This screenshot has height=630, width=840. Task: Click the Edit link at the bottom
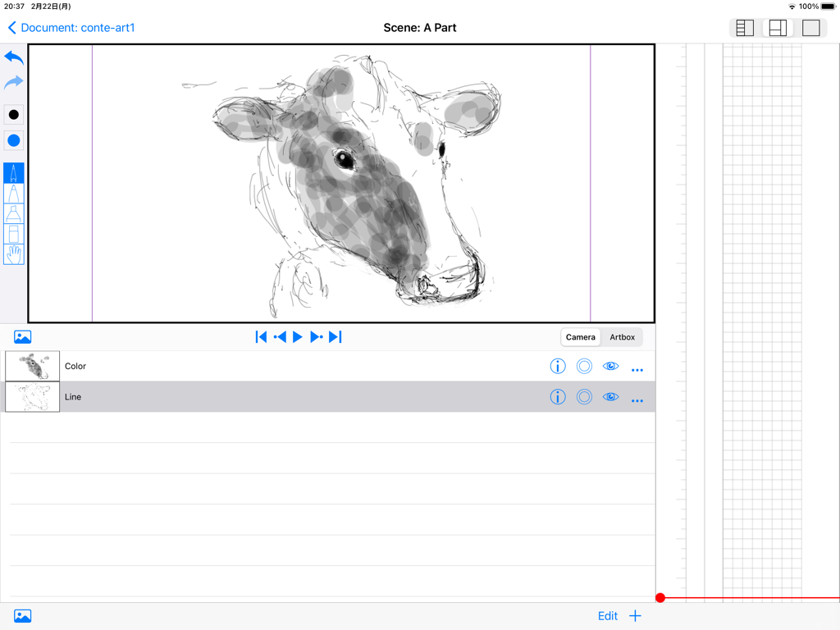608,615
